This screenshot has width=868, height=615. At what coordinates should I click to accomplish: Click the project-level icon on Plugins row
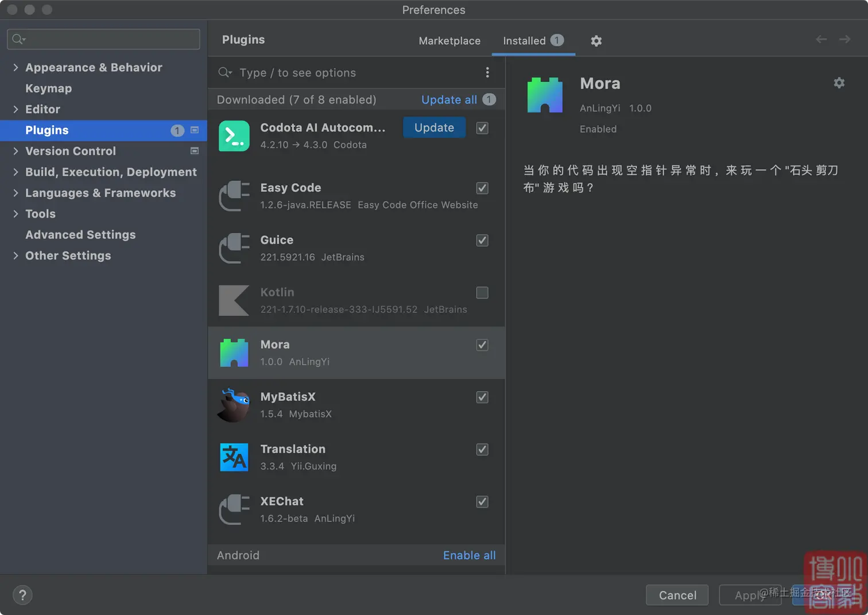(195, 130)
